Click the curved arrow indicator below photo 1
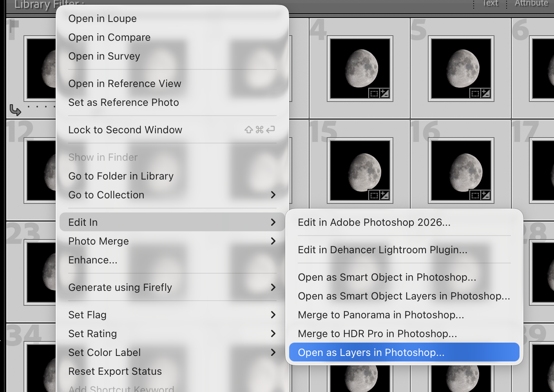This screenshot has height=392, width=554. tap(16, 110)
